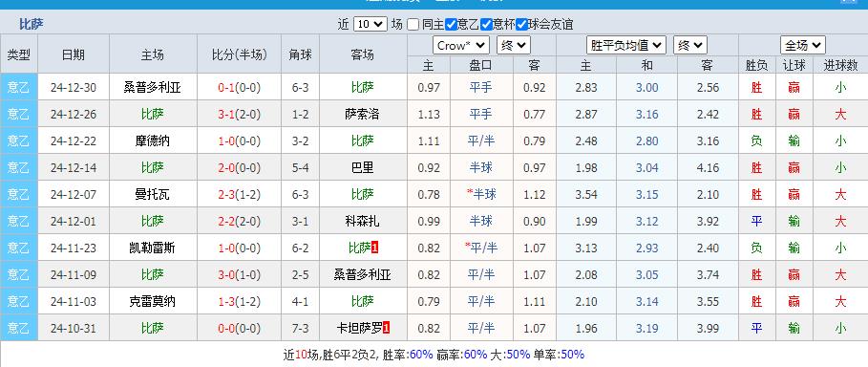
Task: Open 桑普多利亚 away team on 24-11-09
Action: point(363,274)
